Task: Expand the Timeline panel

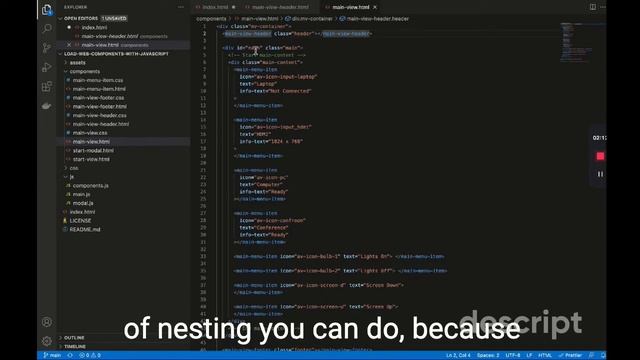Action: coord(75,347)
